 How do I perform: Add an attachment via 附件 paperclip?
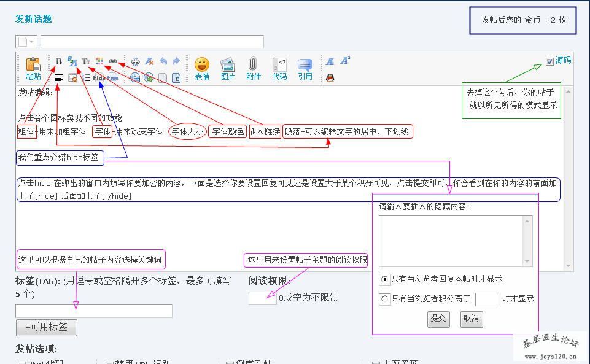click(x=253, y=68)
